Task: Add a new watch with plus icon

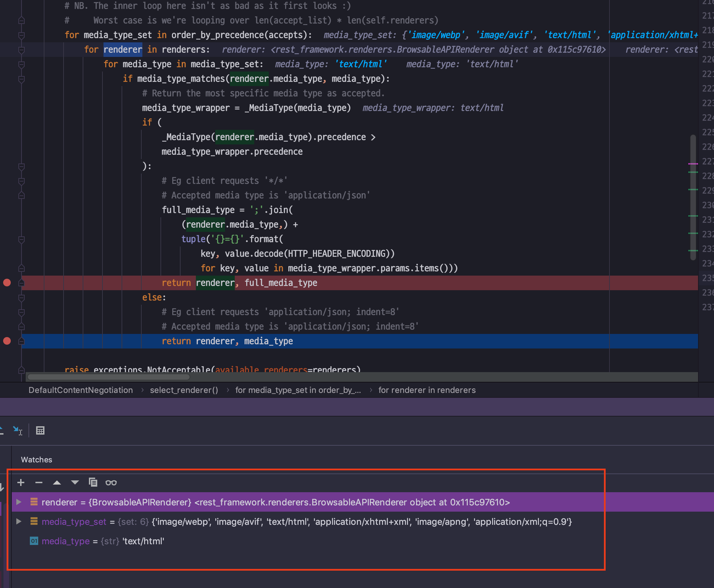Action: point(21,482)
